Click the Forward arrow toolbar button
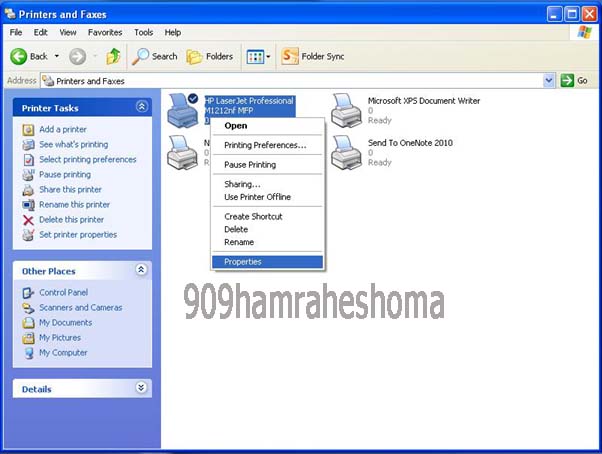The width and height of the screenshot is (602, 454). click(x=78, y=56)
